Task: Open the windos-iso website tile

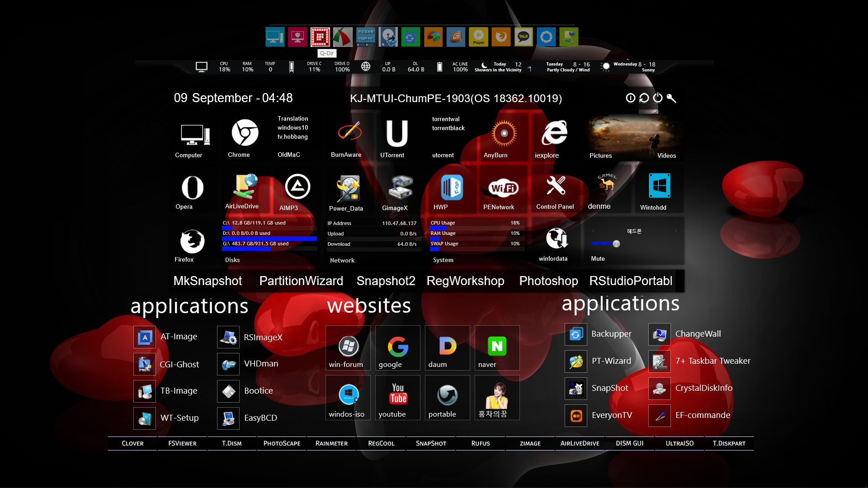Action: [348, 398]
